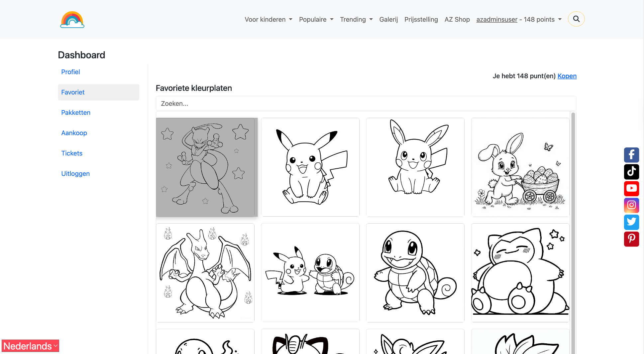Open the Pikachu and Squirtle coloring page
644x354 pixels.
pyautogui.click(x=310, y=272)
